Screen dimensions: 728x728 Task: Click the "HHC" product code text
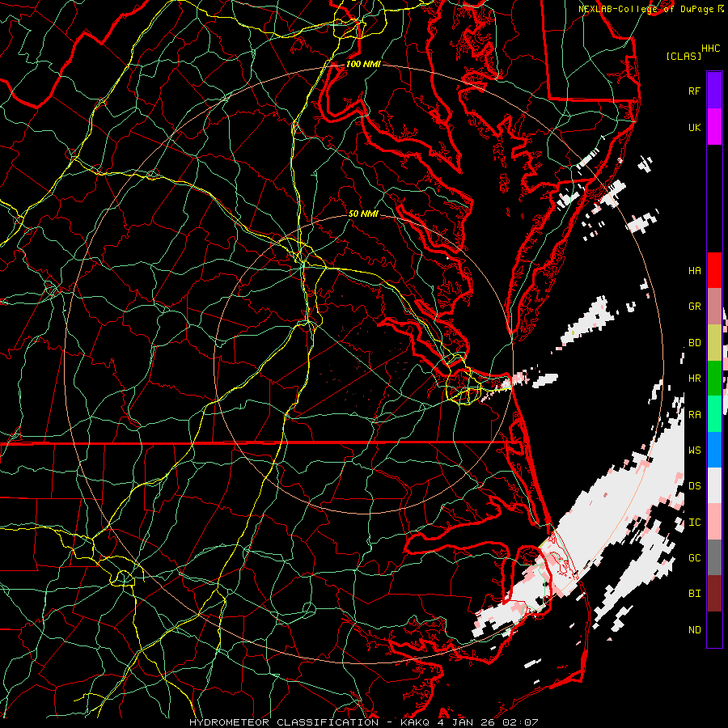pyautogui.click(x=711, y=49)
